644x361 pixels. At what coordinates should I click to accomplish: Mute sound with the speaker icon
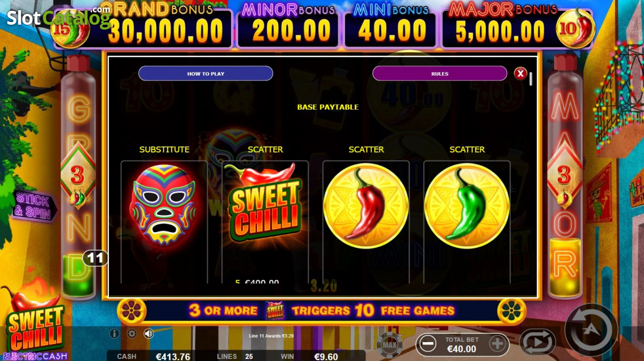[x=149, y=334]
